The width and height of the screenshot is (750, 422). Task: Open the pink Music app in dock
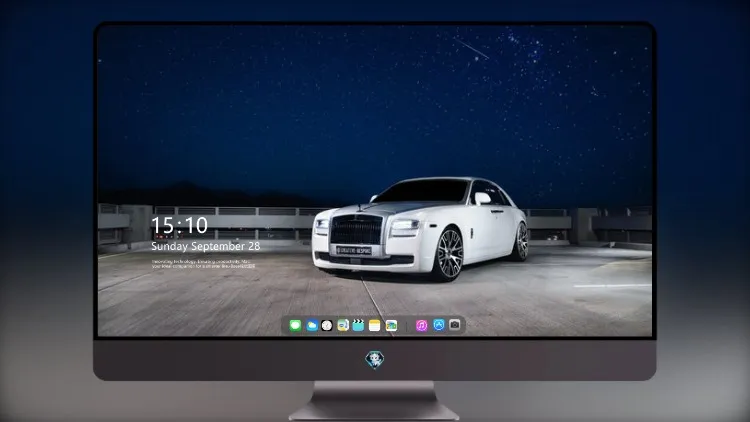click(421, 326)
